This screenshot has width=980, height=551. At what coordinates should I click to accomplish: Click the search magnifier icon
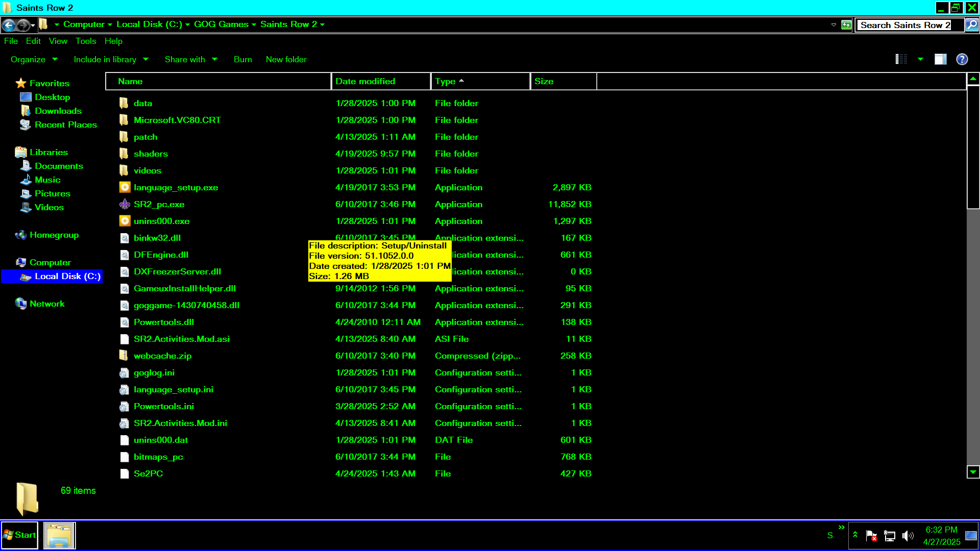point(972,24)
